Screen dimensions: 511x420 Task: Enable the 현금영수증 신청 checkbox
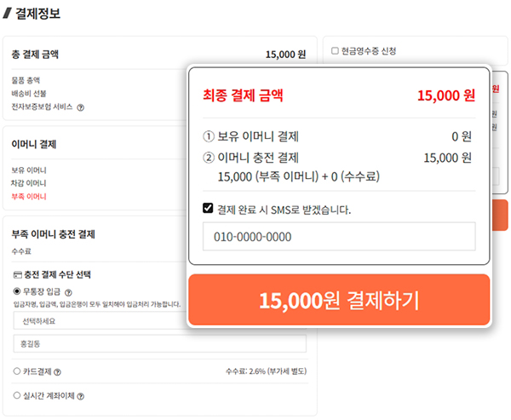pyautogui.click(x=335, y=51)
